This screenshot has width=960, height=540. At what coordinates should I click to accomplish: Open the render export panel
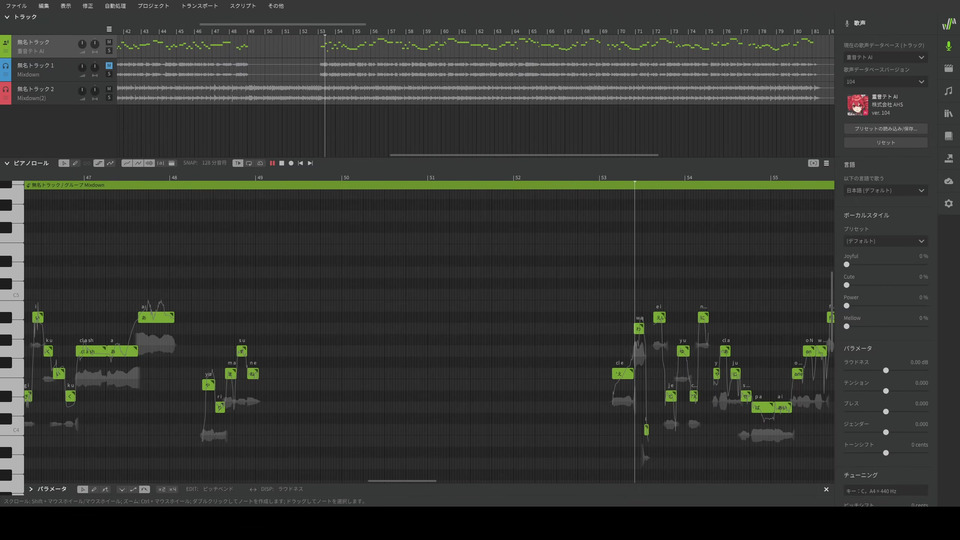click(948, 159)
